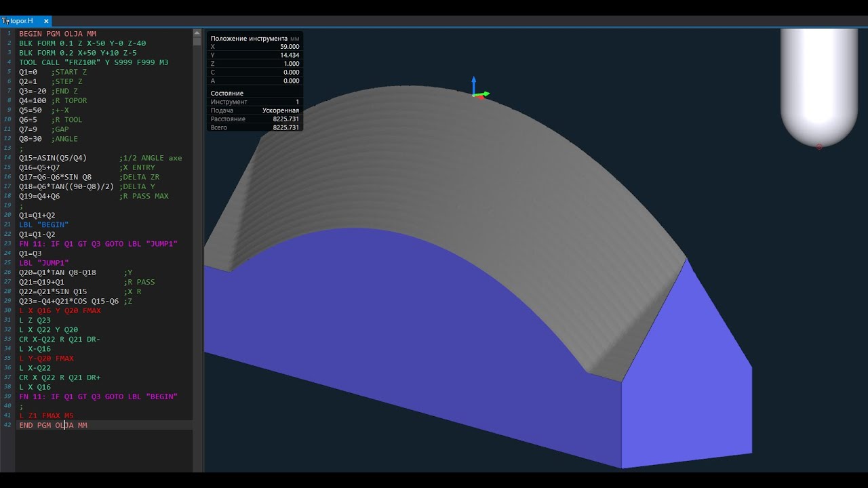Click the editor scrollbar up arrow
Screen dimensions: 868x488
coord(197,32)
